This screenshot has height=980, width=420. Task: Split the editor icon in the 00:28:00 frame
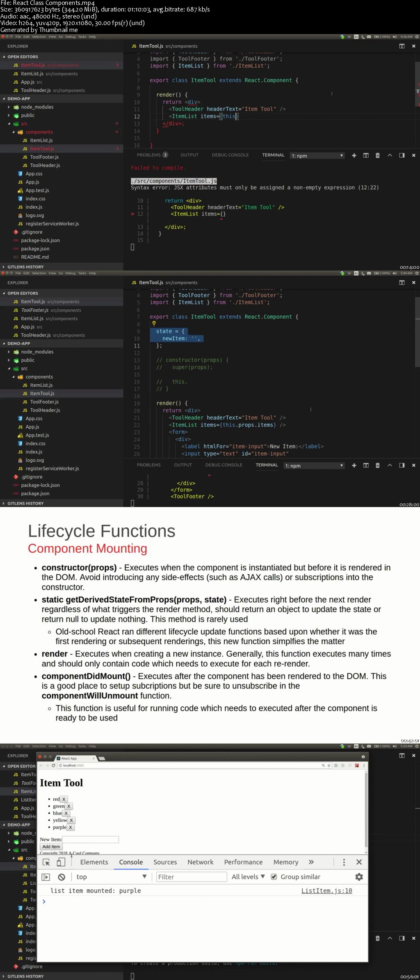tap(402, 282)
